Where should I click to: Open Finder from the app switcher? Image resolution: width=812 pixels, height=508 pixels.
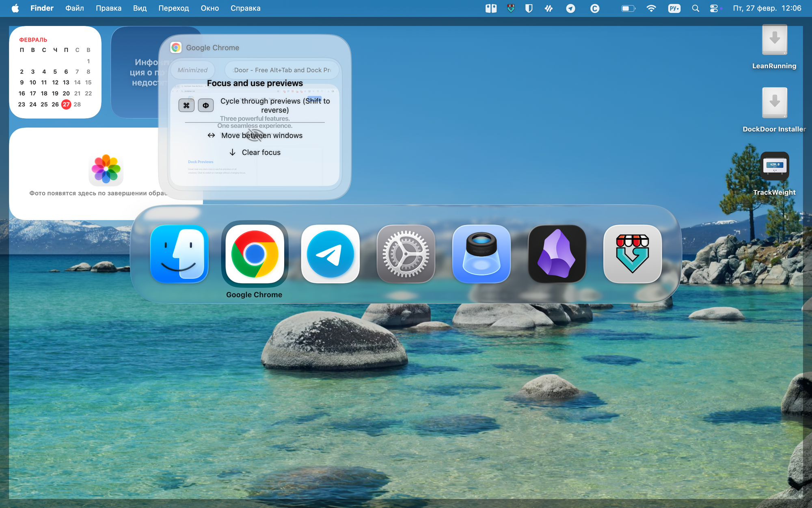pos(179,254)
